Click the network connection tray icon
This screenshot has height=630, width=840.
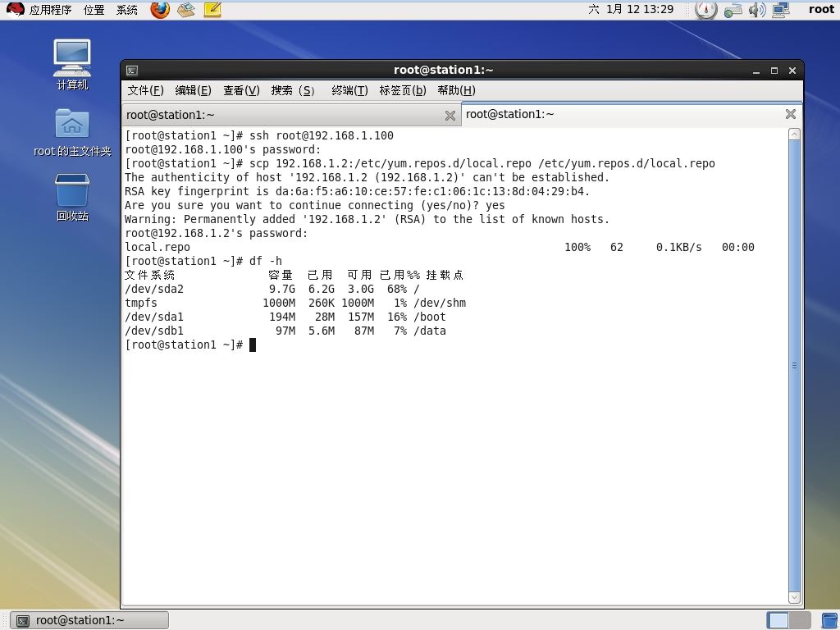[733, 10]
